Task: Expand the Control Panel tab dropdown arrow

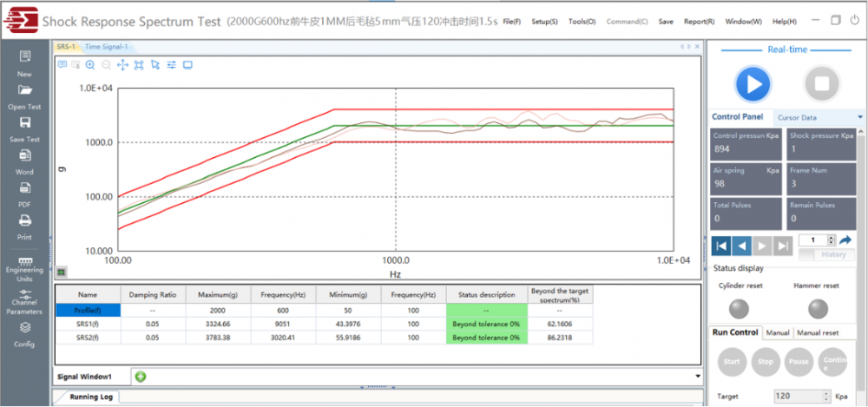Action: [860, 117]
